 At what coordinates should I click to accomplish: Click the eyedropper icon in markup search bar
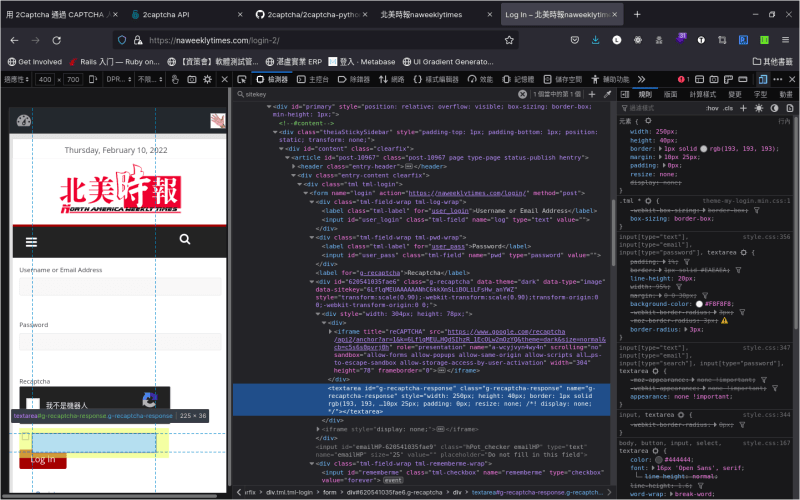click(x=607, y=94)
